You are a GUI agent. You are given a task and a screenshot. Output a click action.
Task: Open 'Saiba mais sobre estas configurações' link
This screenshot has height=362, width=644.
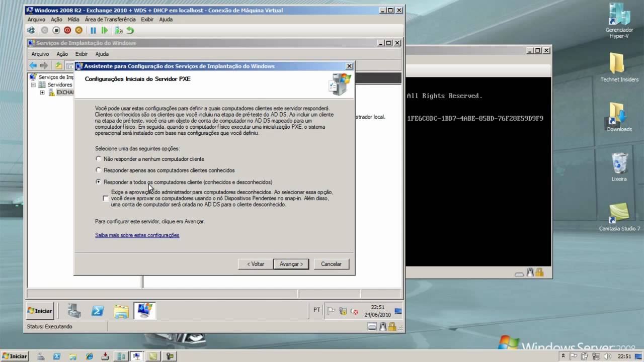click(x=137, y=235)
